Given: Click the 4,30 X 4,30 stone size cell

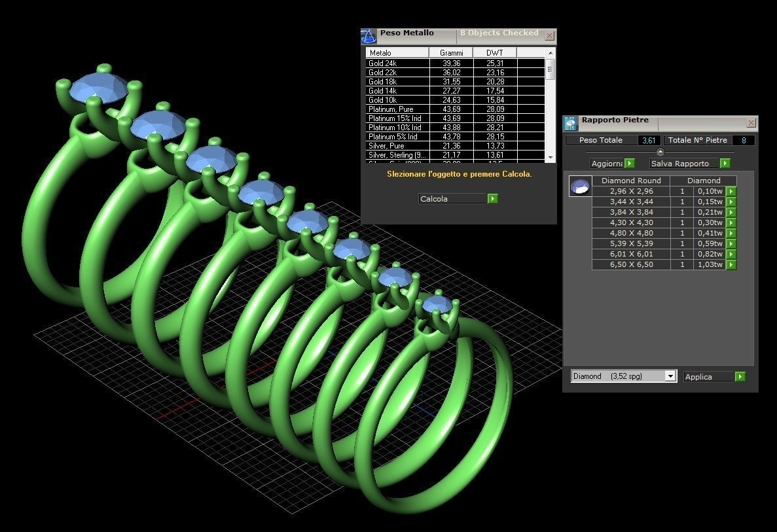Looking at the screenshot, I should (631, 222).
